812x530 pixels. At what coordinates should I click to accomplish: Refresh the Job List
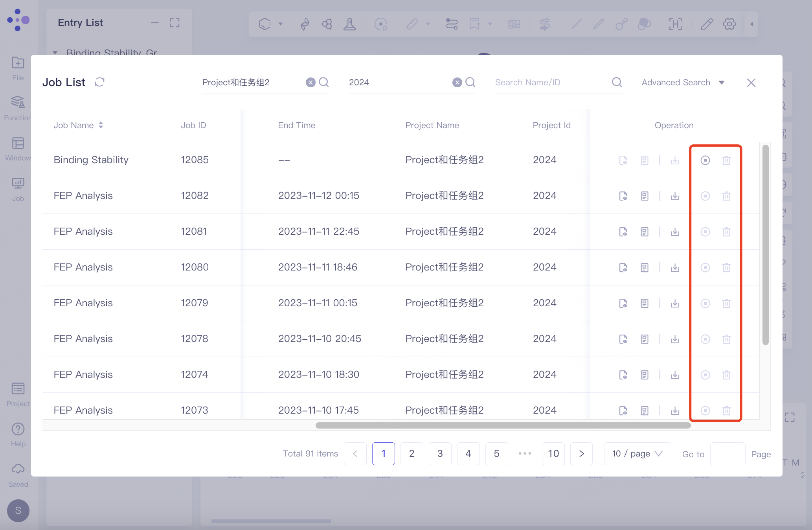coord(99,82)
